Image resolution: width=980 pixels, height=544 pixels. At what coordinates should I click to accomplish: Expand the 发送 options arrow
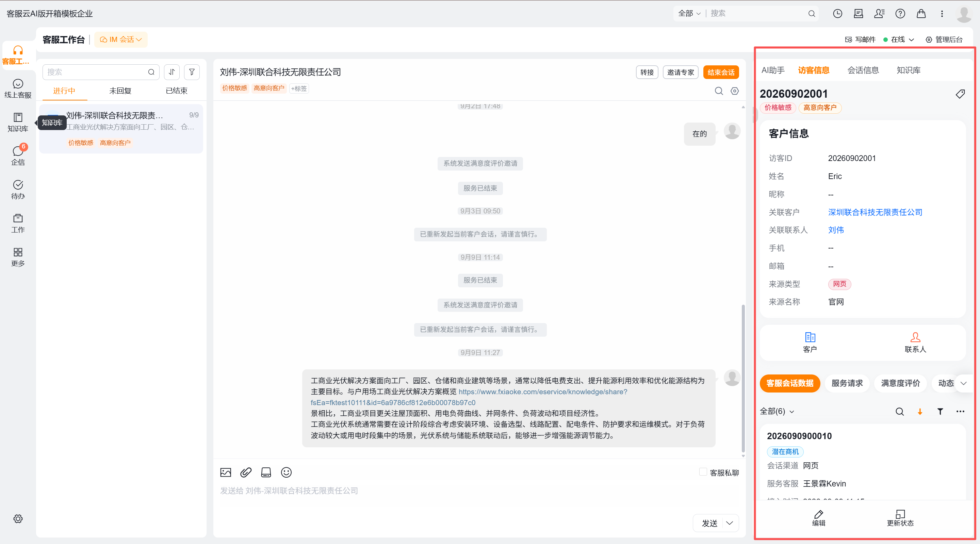[x=729, y=523]
